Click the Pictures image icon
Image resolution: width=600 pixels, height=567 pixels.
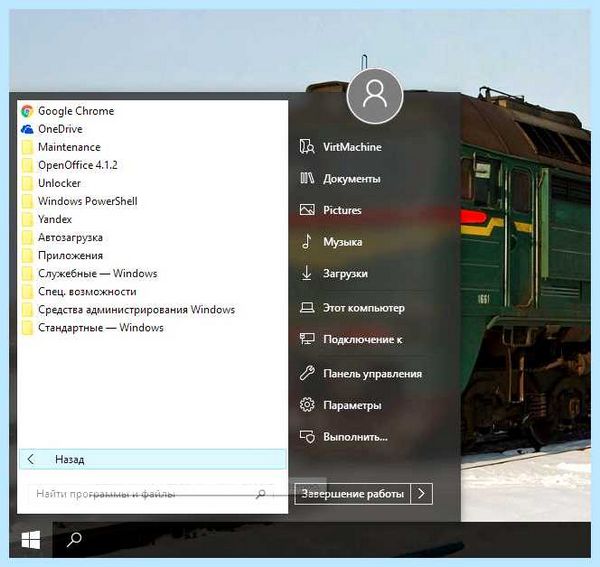(x=307, y=210)
